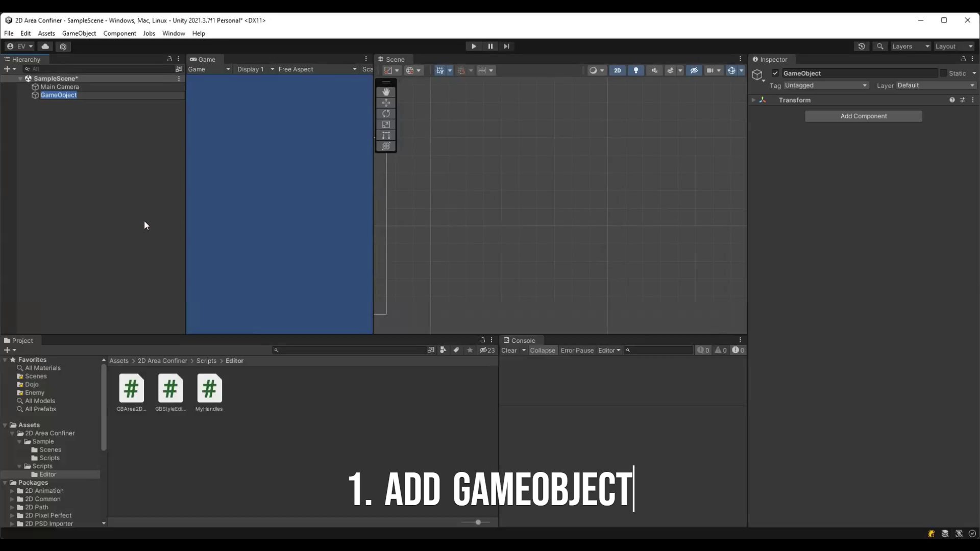Image resolution: width=980 pixels, height=551 pixels.
Task: Open the GameObject menu
Action: pos(79,33)
